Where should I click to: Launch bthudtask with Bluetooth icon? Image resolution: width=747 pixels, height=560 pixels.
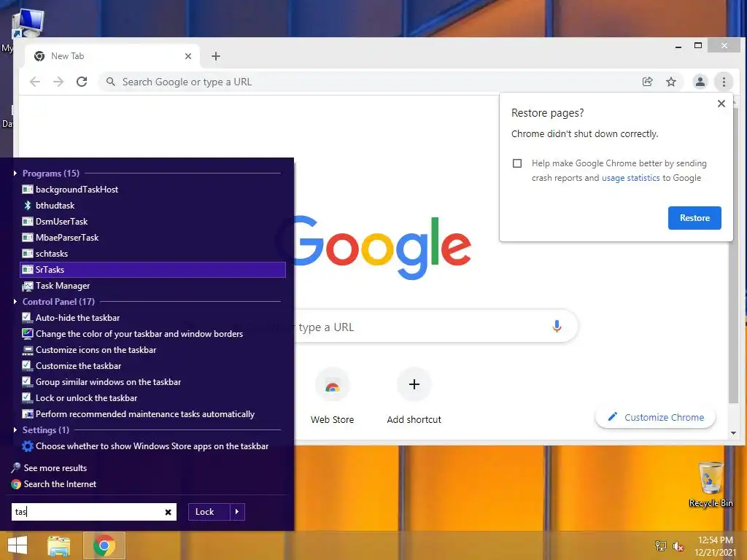(153, 205)
